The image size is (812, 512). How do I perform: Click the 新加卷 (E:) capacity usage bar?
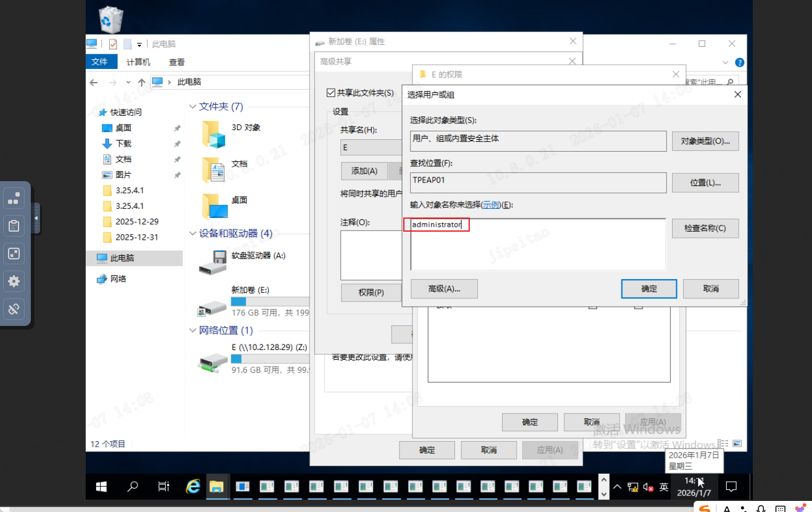click(x=270, y=301)
